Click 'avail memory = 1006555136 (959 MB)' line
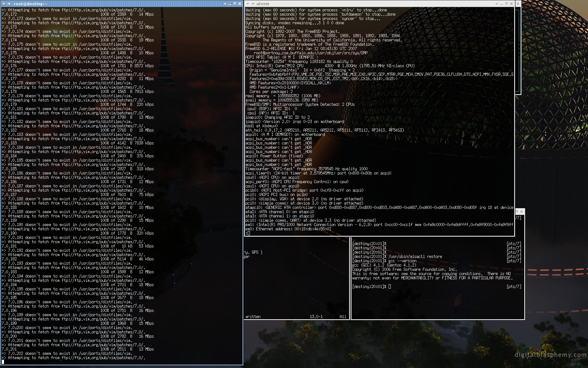 [x=282, y=100]
